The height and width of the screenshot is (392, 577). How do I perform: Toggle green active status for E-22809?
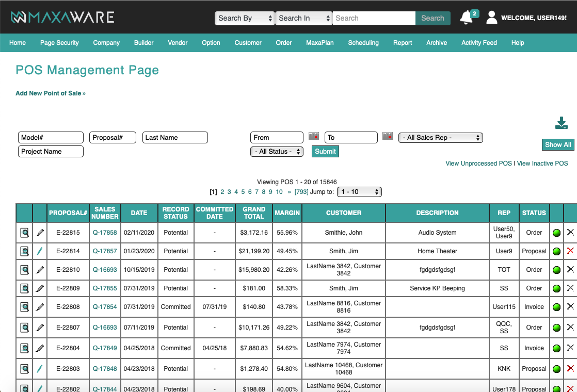click(557, 289)
